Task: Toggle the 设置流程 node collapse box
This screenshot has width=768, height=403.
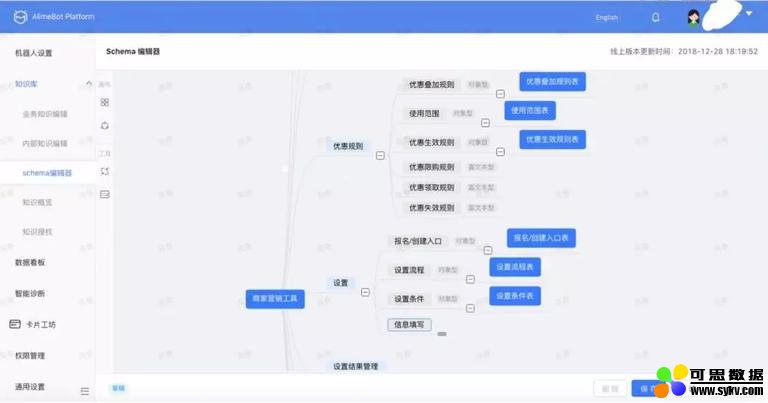Action: point(470,279)
